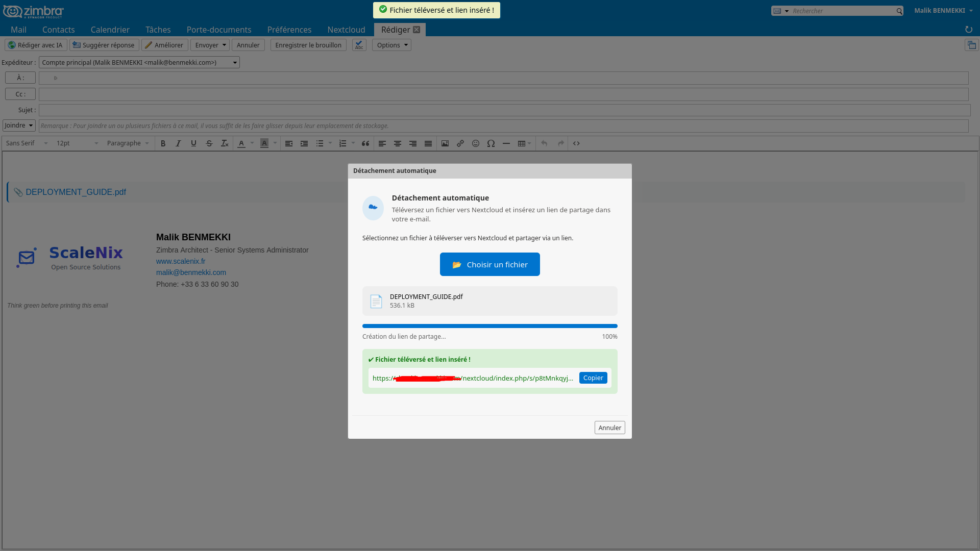The width and height of the screenshot is (980, 551).
Task: Toggle strikethrough formatting
Action: pos(209,143)
